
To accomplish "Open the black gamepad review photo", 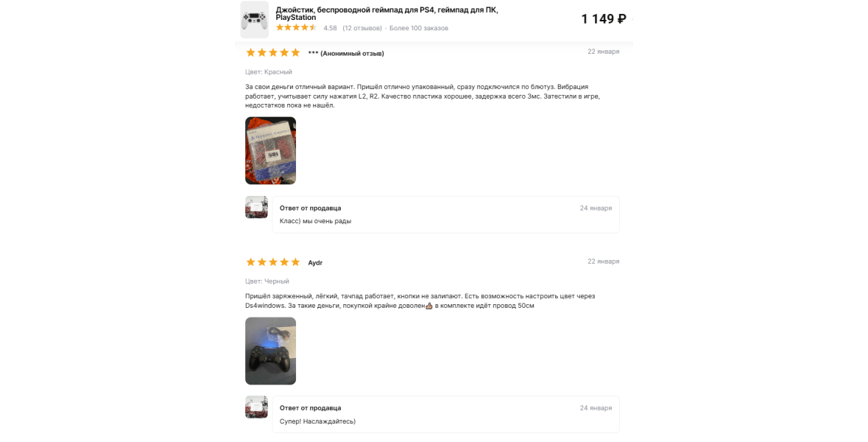I will (x=271, y=351).
